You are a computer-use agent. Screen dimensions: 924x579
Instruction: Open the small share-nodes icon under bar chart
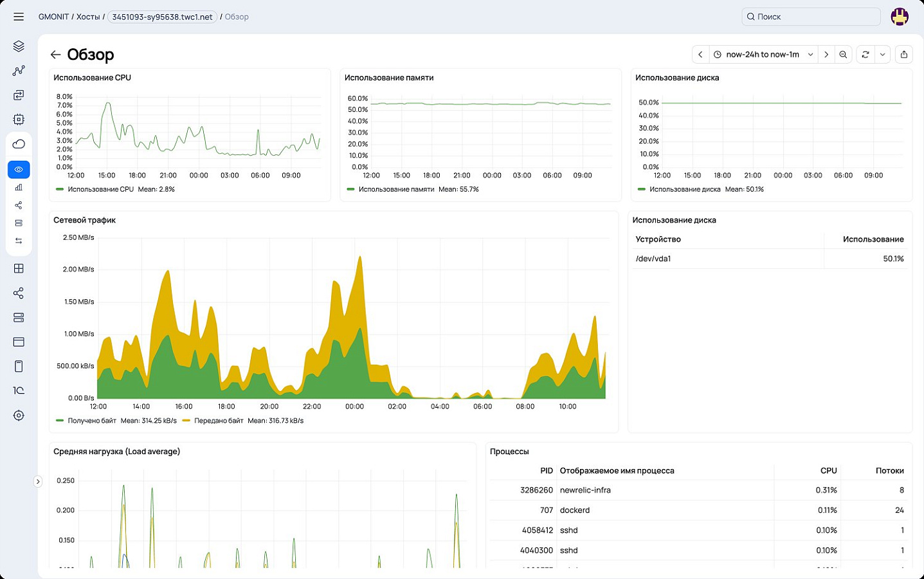pos(19,205)
